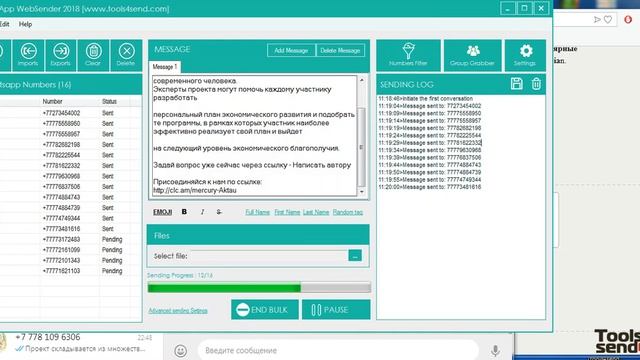
Task: Insert First Name tag
Action: pyautogui.click(x=287, y=212)
